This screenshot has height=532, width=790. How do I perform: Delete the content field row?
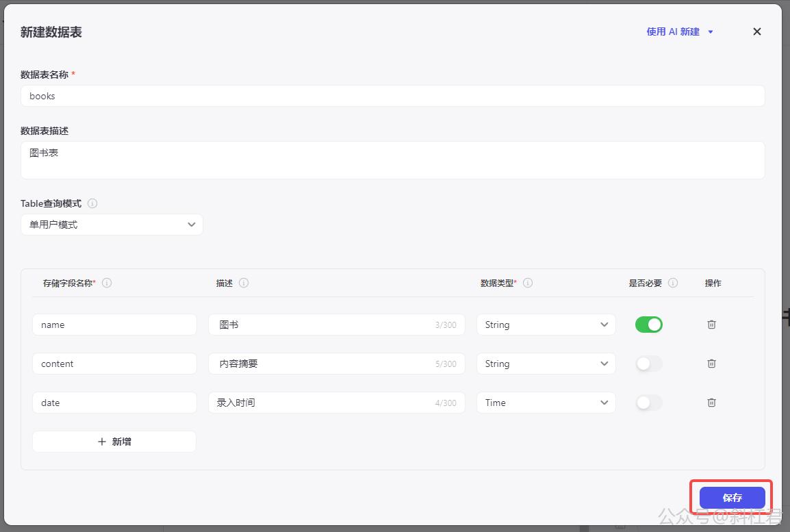click(x=711, y=364)
